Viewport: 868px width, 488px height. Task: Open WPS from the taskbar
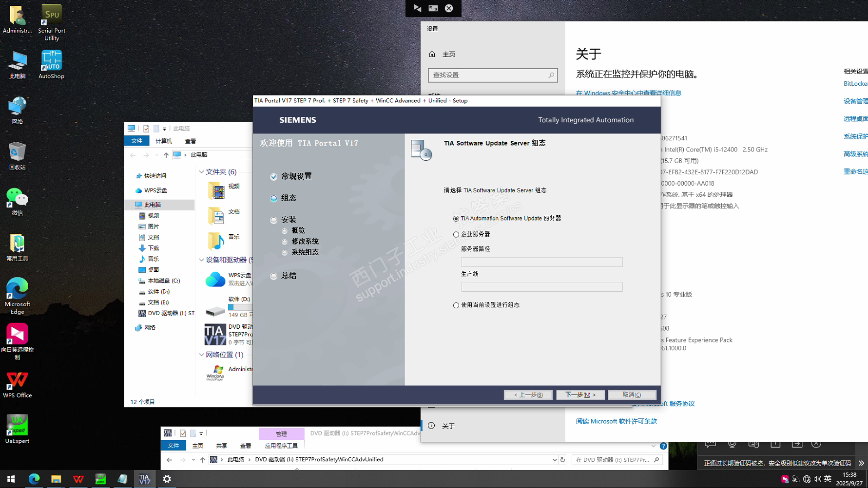tap(78, 479)
